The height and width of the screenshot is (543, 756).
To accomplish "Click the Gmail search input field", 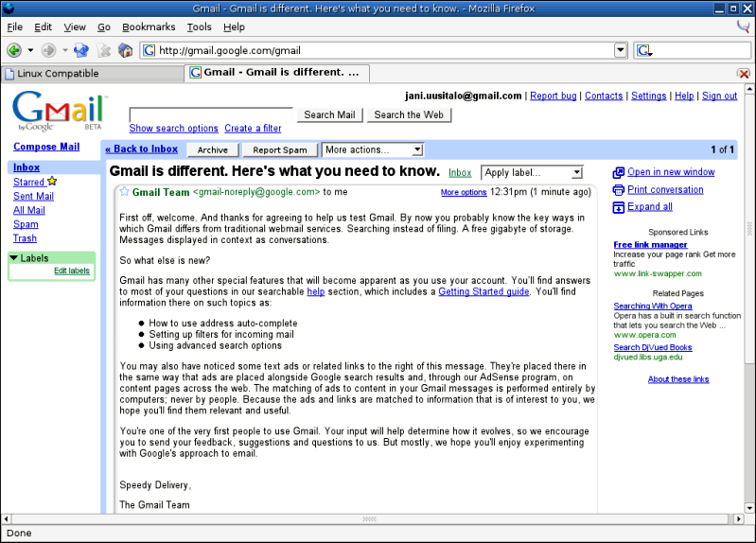I will point(211,114).
